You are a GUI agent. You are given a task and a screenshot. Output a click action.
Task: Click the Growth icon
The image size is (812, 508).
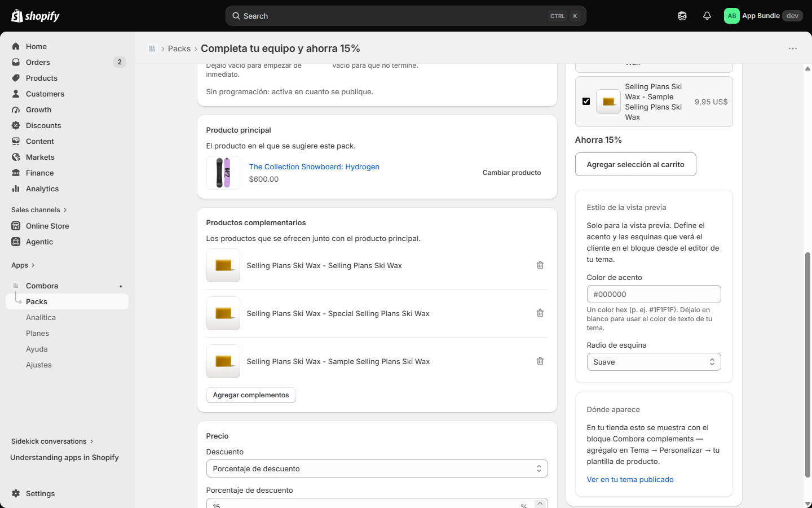[16, 110]
